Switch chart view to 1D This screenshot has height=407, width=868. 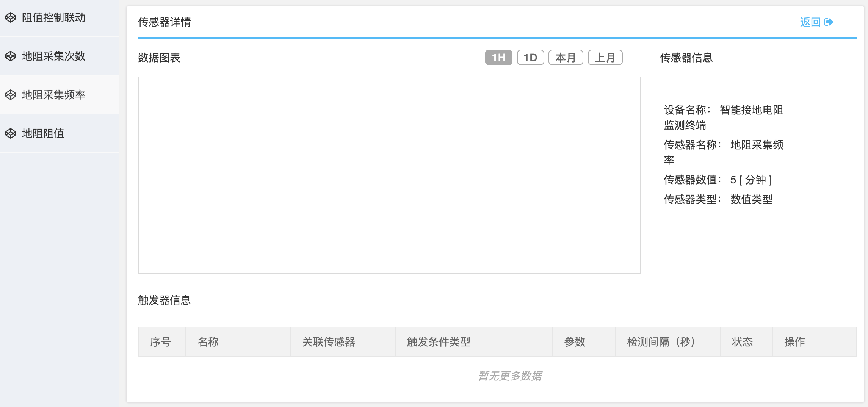(x=531, y=57)
